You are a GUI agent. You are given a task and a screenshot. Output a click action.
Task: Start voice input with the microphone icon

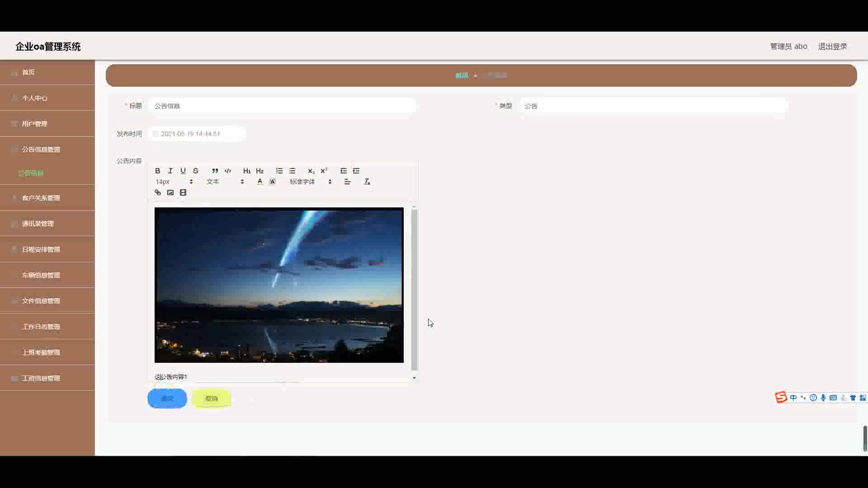pos(823,398)
